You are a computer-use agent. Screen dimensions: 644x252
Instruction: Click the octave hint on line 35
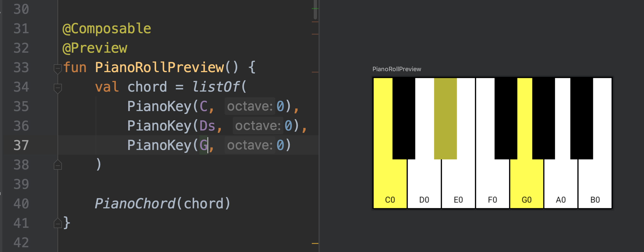coord(250,106)
